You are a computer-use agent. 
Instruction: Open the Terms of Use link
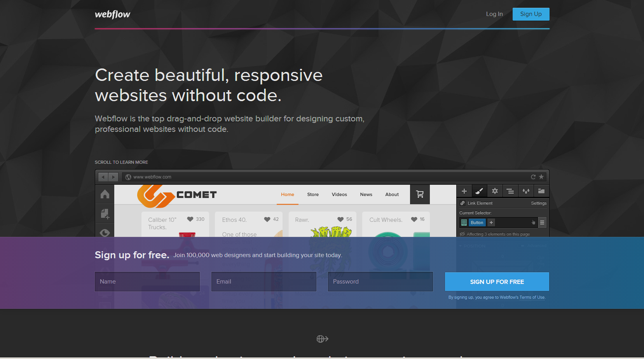click(532, 298)
